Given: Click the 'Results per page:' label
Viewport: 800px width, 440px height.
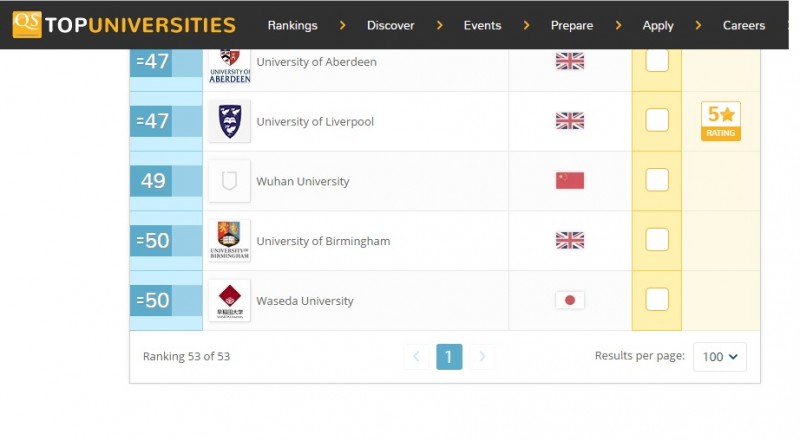Looking at the screenshot, I should click(640, 356).
